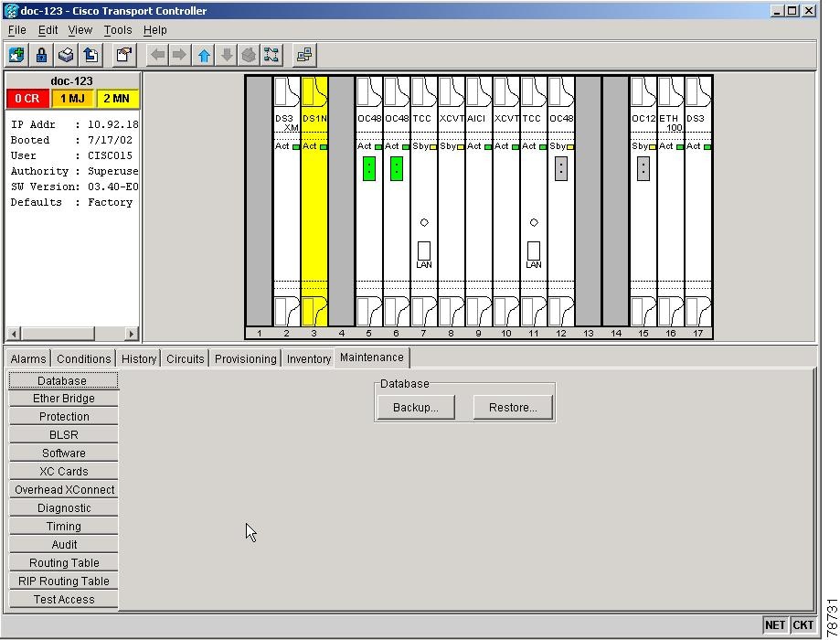Viewport: 840px width, 640px height.
Task: Open Preferences from the toolbar icon
Action: 124,55
